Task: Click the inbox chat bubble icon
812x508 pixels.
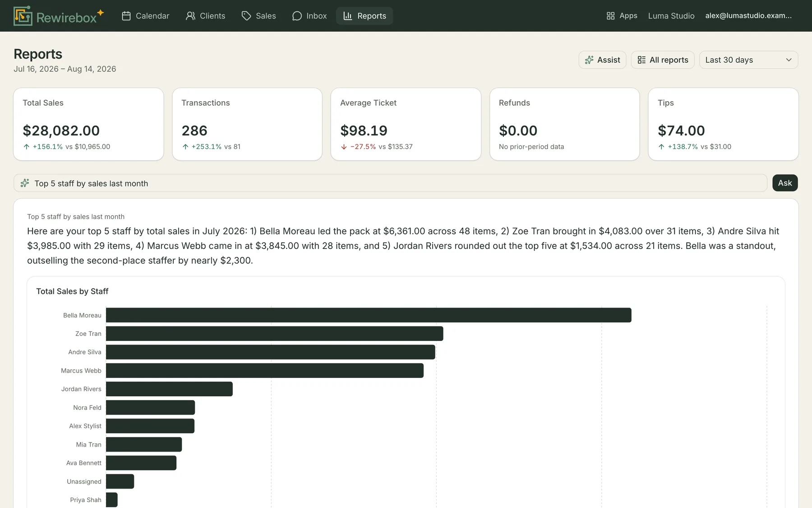Action: point(297,16)
